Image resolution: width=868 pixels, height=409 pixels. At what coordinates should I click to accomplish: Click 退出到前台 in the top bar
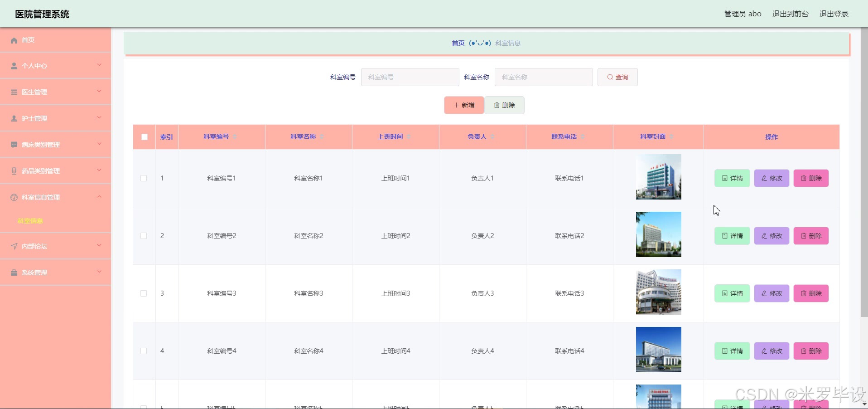(790, 14)
